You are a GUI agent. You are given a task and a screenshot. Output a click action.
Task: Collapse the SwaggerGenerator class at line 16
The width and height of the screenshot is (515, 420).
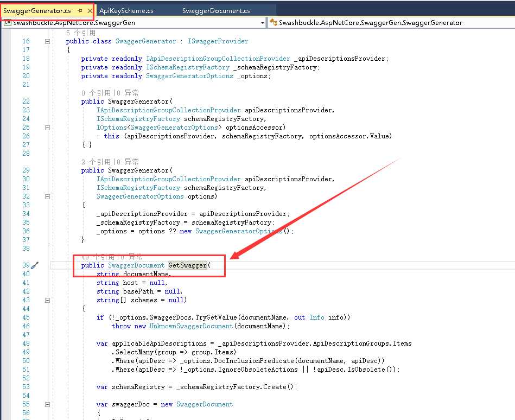pyautogui.click(x=47, y=41)
